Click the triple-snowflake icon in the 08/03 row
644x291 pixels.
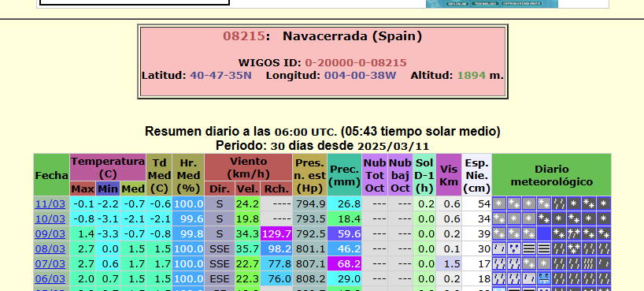(x=574, y=248)
